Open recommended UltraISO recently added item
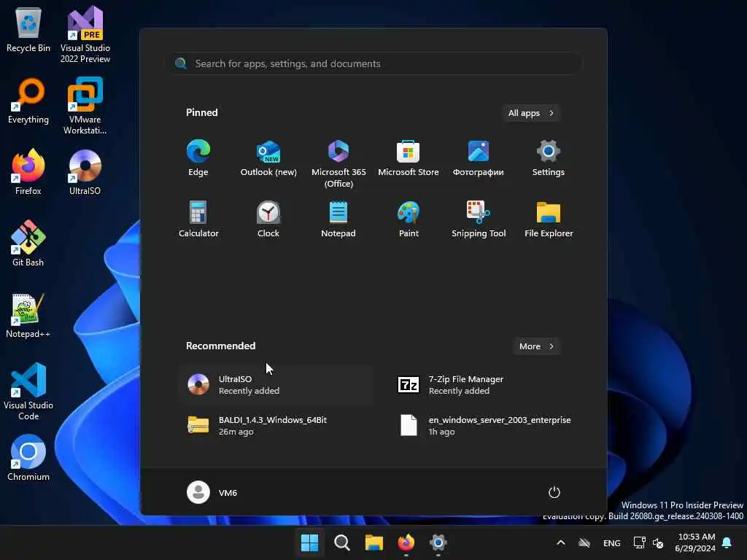The image size is (747, 560). (276, 385)
